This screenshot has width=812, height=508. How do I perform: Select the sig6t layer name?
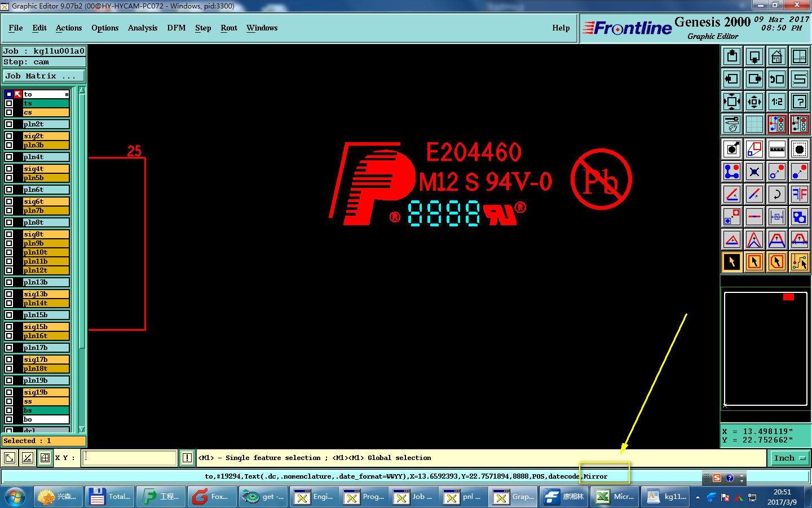point(46,202)
